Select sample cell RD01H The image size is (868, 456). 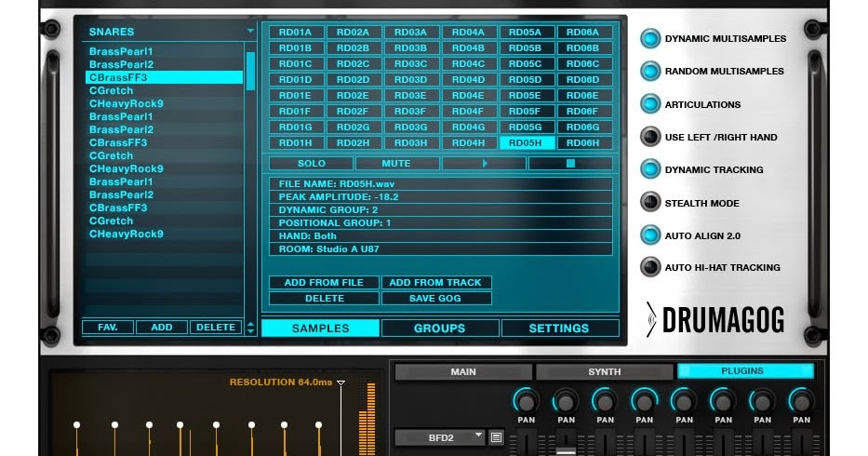point(296,143)
